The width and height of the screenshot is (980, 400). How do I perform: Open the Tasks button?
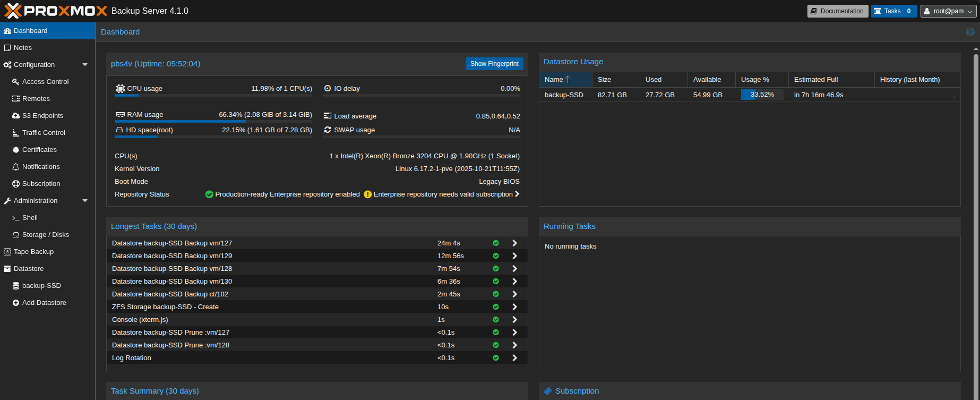point(894,11)
